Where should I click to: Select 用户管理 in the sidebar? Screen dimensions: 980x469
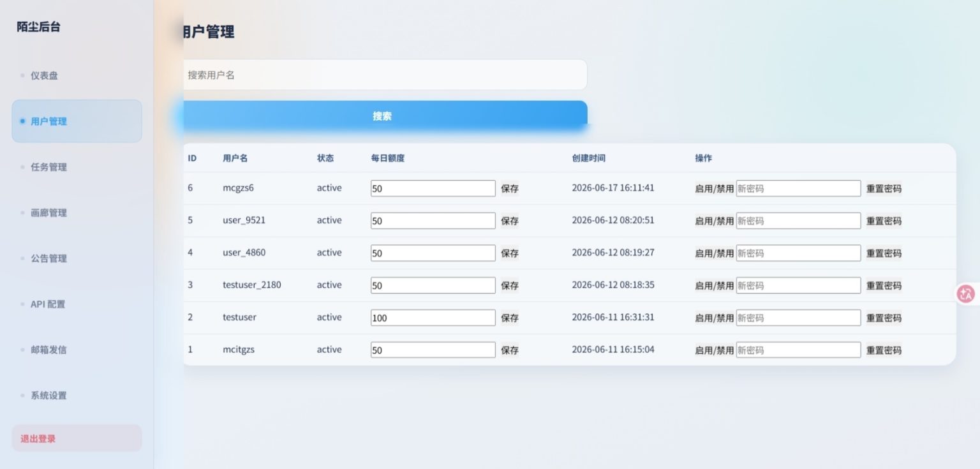tap(77, 121)
